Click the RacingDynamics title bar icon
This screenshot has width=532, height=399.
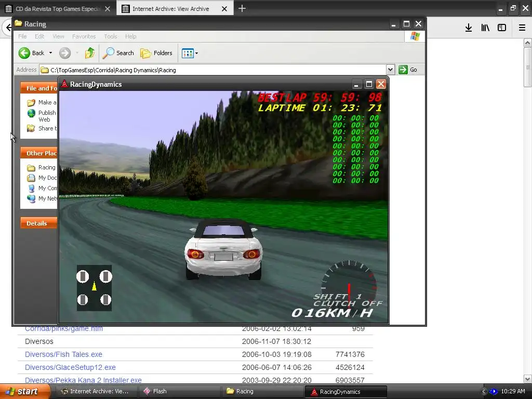(64, 84)
